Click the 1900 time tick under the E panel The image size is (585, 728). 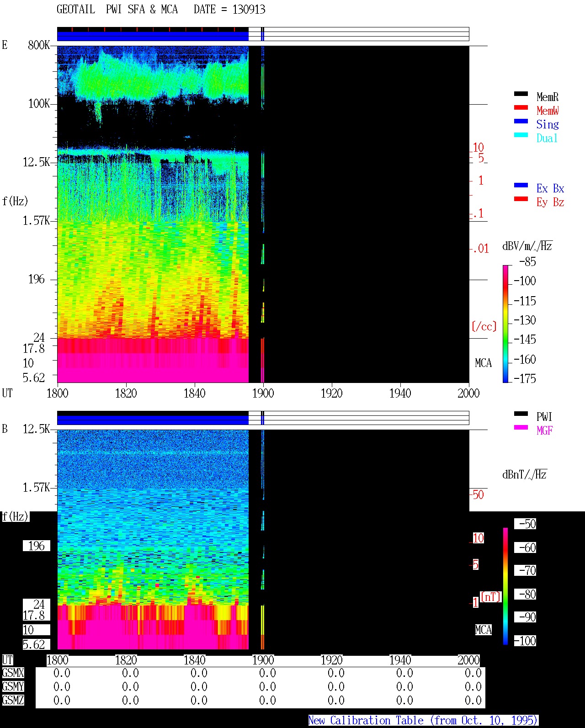click(263, 393)
